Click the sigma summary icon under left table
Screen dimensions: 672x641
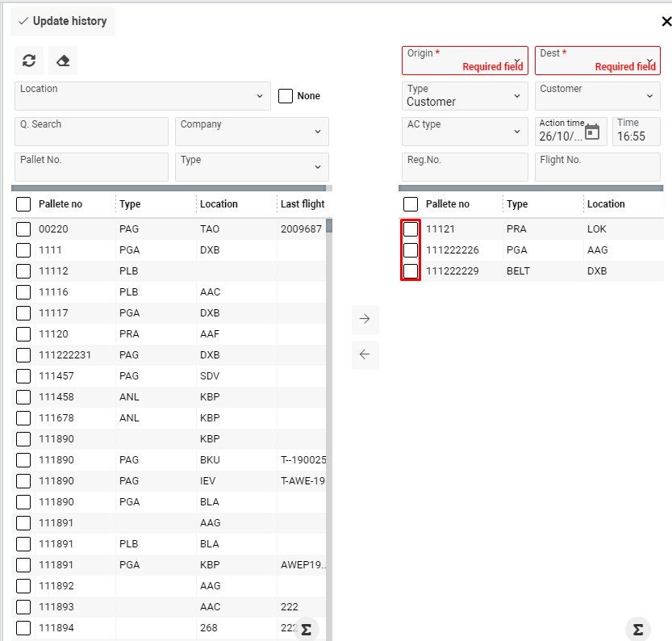pos(306,630)
